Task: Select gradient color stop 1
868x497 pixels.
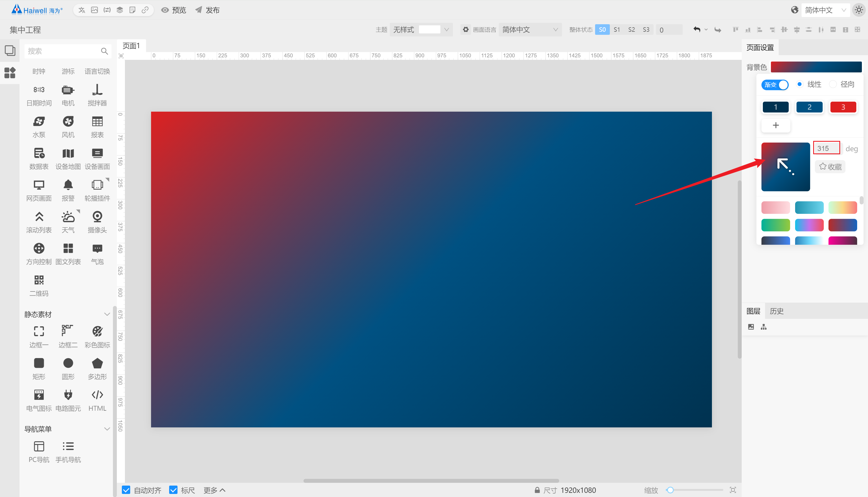Action: point(776,107)
